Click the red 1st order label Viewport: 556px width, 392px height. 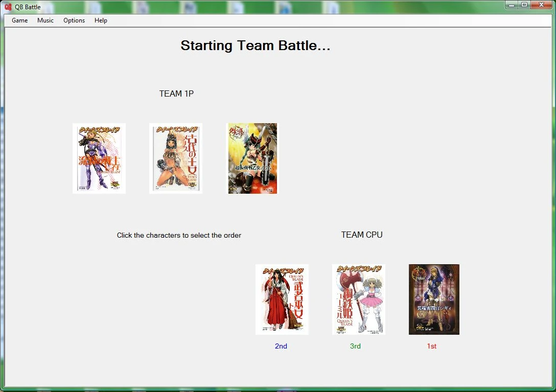431,346
